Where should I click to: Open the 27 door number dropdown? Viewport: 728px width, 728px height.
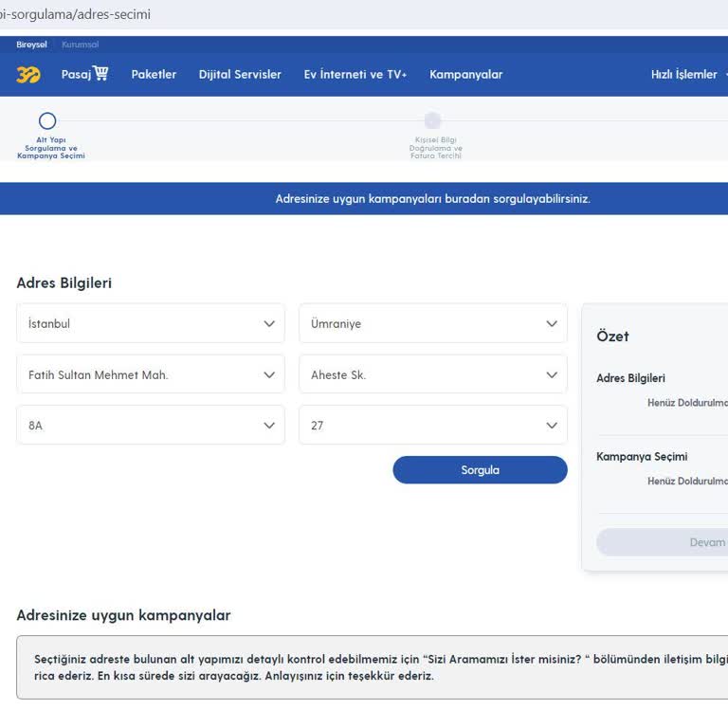pos(433,426)
